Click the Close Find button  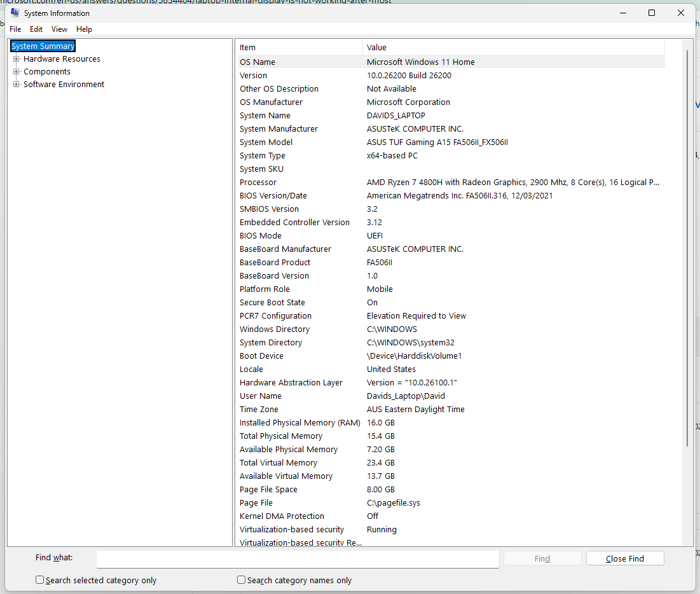(625, 559)
